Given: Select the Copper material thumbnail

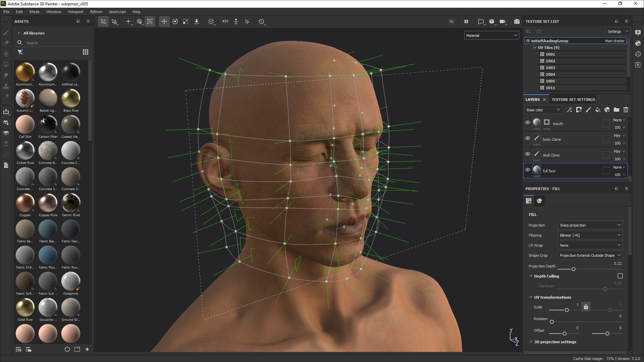Looking at the screenshot, I should (25, 203).
